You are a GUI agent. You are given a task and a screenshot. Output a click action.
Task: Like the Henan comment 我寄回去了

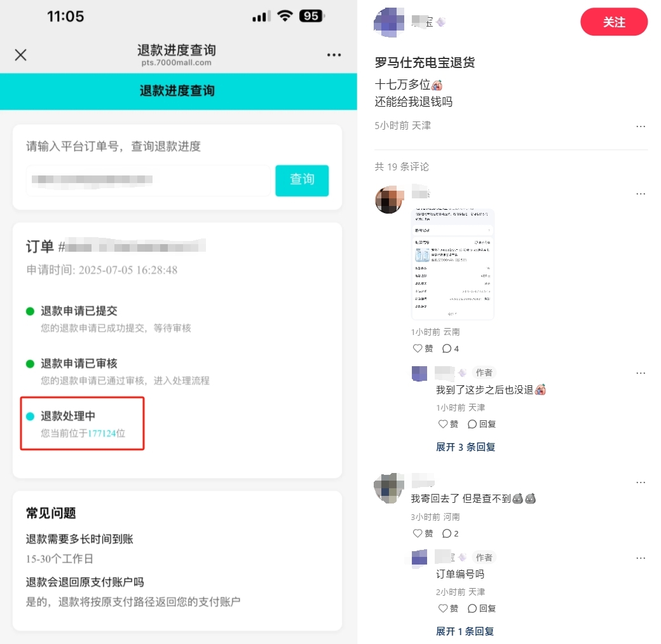point(423,533)
